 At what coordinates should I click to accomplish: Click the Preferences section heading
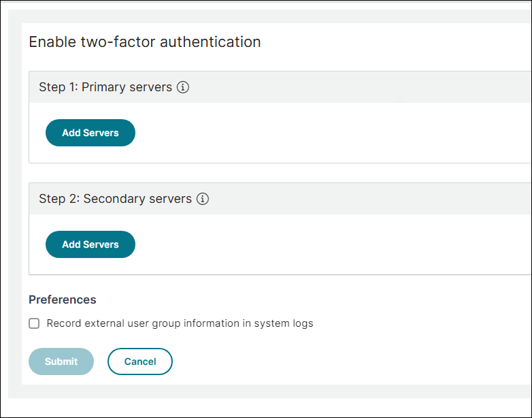click(x=63, y=300)
